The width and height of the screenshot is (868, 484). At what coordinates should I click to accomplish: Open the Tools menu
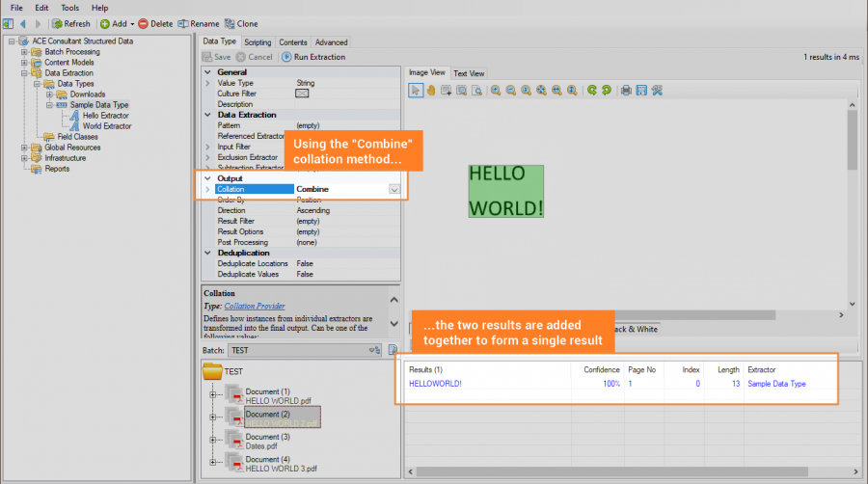pos(70,8)
